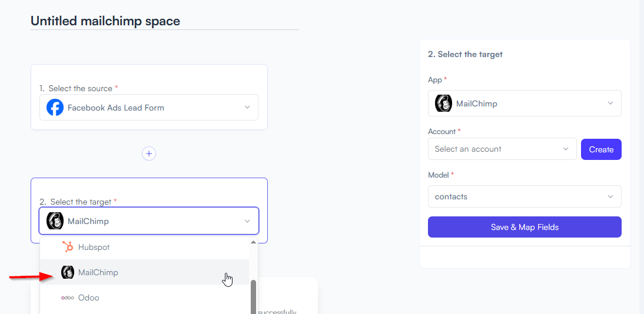644x314 pixels.
Task: Click Save & Map Fields button
Action: (525, 227)
